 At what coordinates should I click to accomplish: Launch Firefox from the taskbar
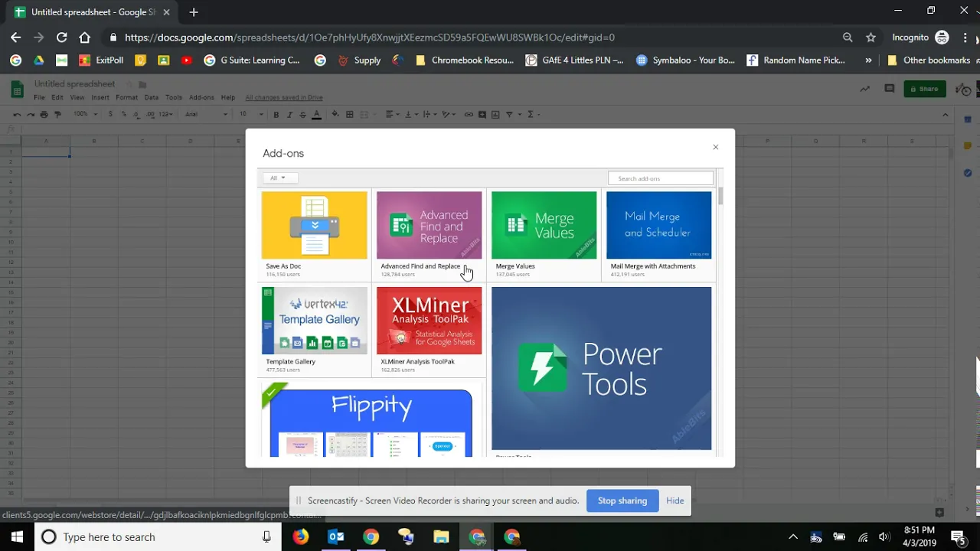[301, 536]
